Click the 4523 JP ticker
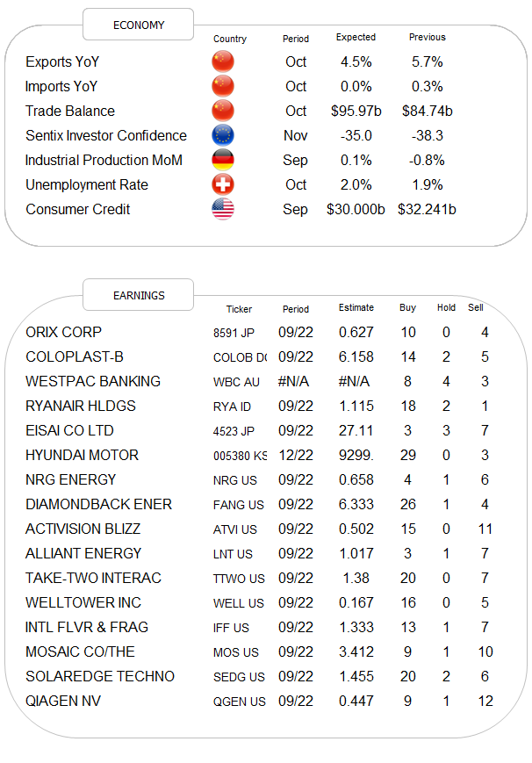 [x=234, y=431]
